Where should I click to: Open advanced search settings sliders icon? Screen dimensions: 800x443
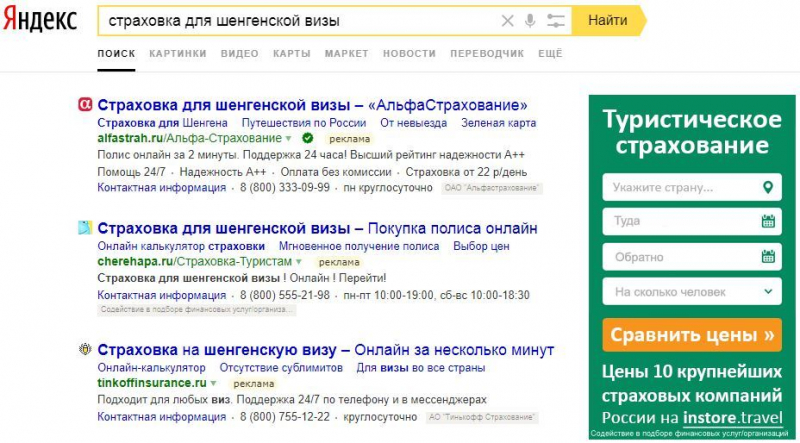tap(555, 21)
